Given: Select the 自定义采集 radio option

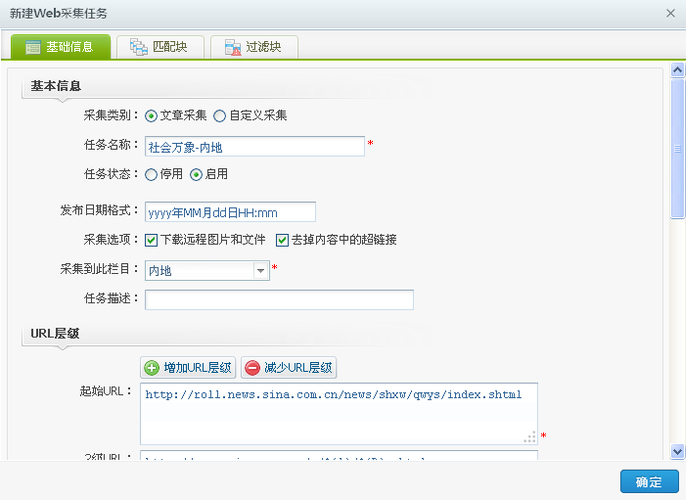Looking at the screenshot, I should click(219, 115).
